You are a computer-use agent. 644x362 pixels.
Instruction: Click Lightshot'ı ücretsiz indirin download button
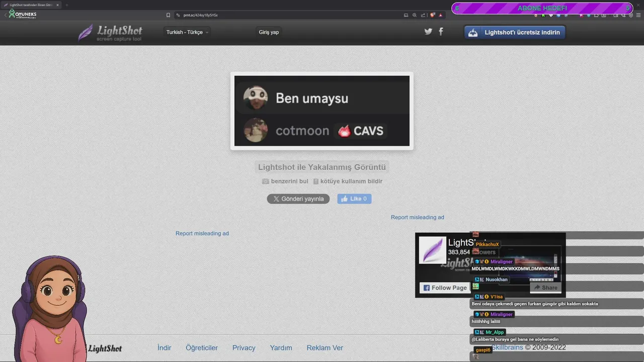pos(515,32)
